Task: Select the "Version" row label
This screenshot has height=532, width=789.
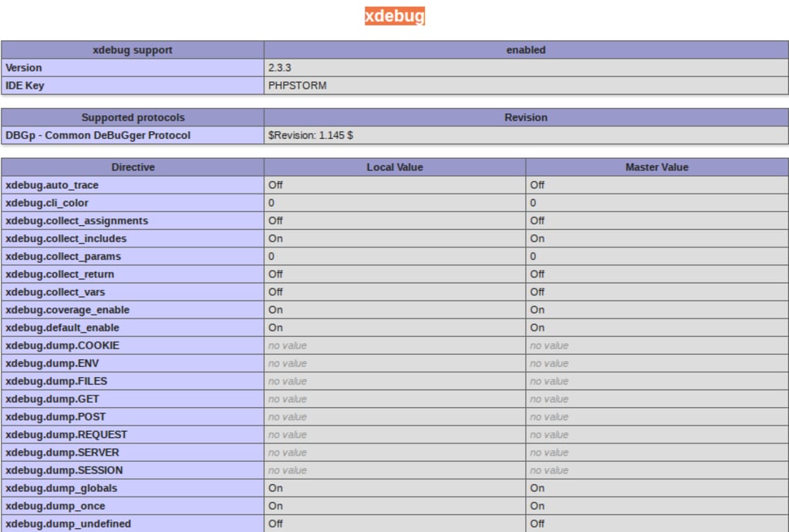Action: coord(133,68)
